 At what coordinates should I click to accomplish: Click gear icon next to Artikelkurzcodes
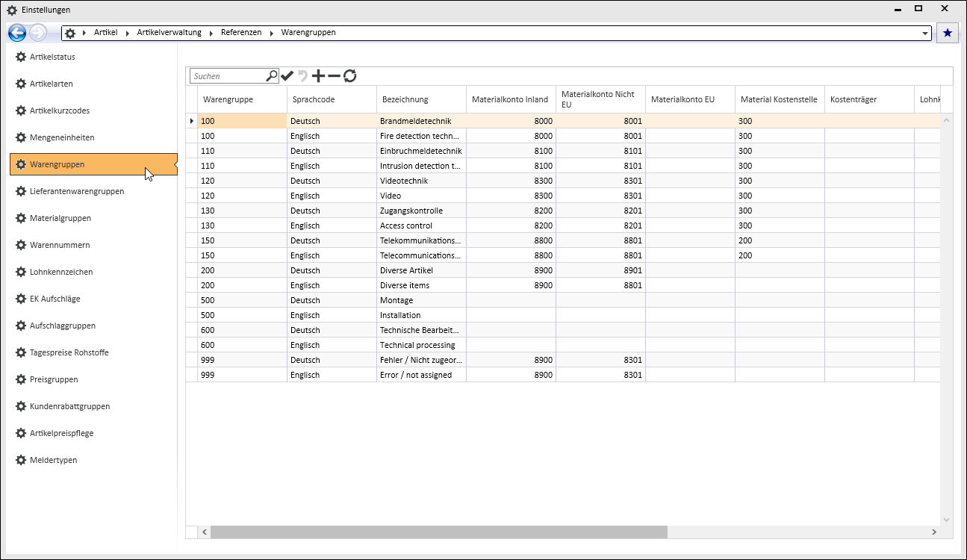pyautogui.click(x=21, y=111)
